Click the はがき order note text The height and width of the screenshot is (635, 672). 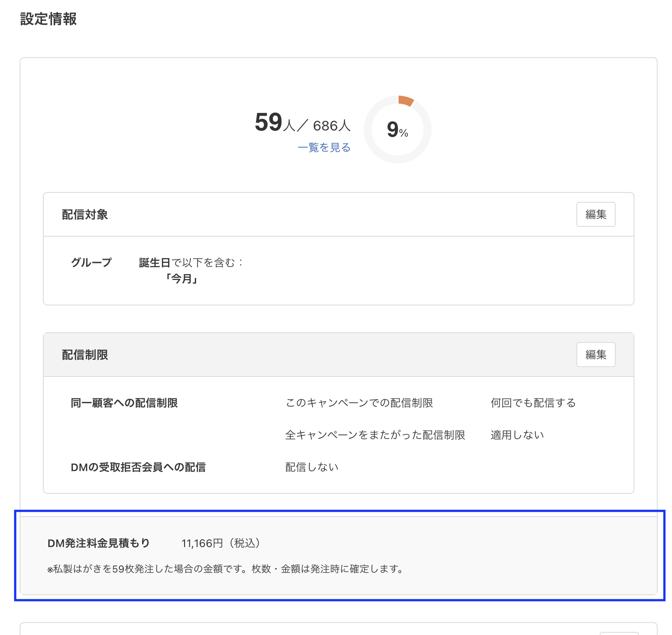224,569
